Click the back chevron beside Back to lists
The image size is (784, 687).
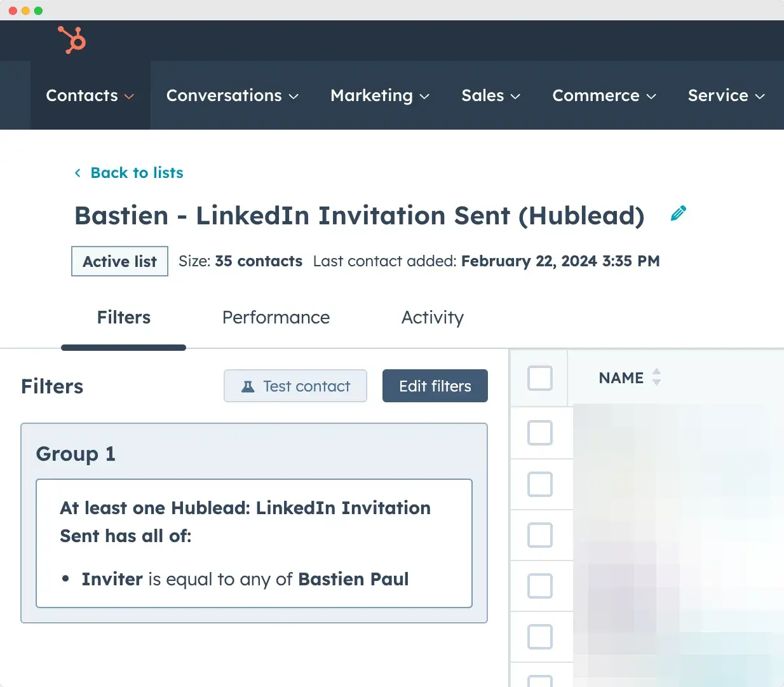click(78, 173)
